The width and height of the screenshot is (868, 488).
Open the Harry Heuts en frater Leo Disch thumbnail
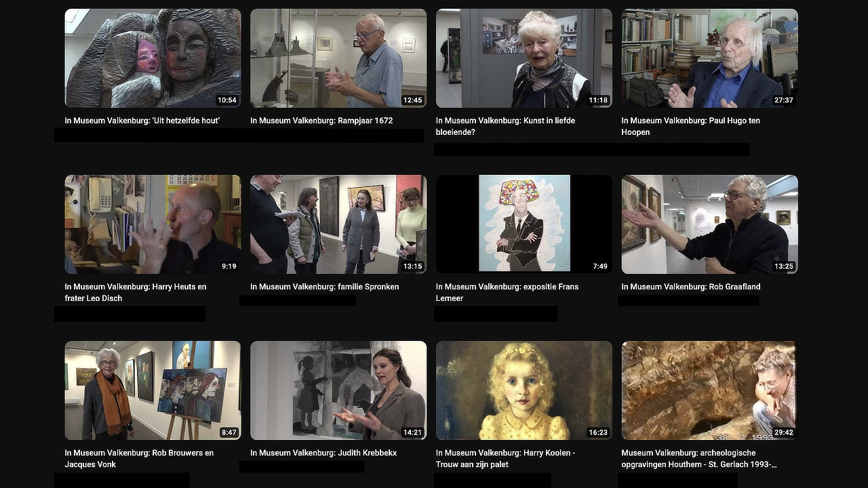tap(153, 224)
